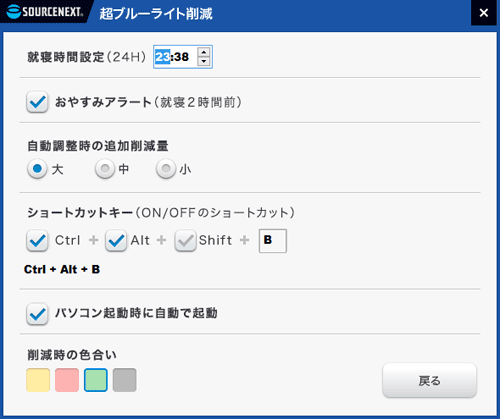Click the minutes portion 38 of bedtime
500x419 pixels.
coord(181,57)
